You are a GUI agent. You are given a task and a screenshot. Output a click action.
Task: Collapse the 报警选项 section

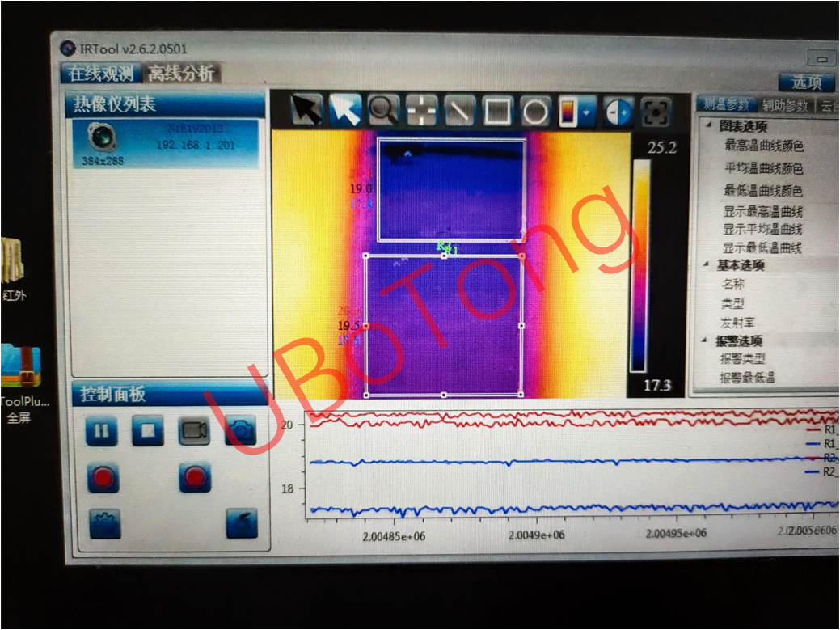(709, 340)
